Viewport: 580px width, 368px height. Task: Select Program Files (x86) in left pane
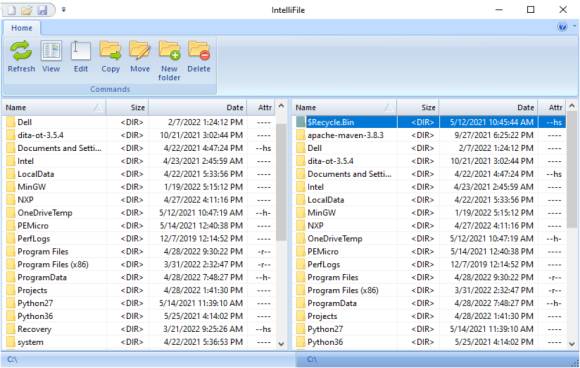click(x=140, y=264)
